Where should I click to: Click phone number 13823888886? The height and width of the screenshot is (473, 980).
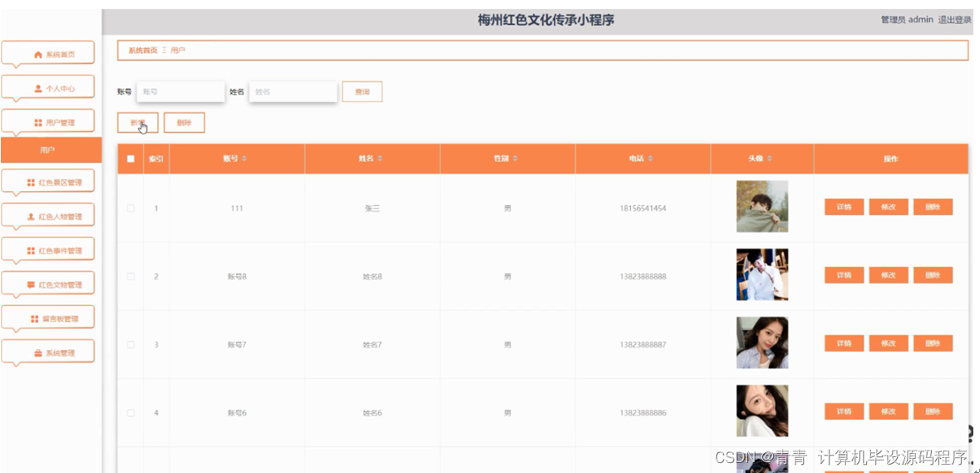point(643,412)
